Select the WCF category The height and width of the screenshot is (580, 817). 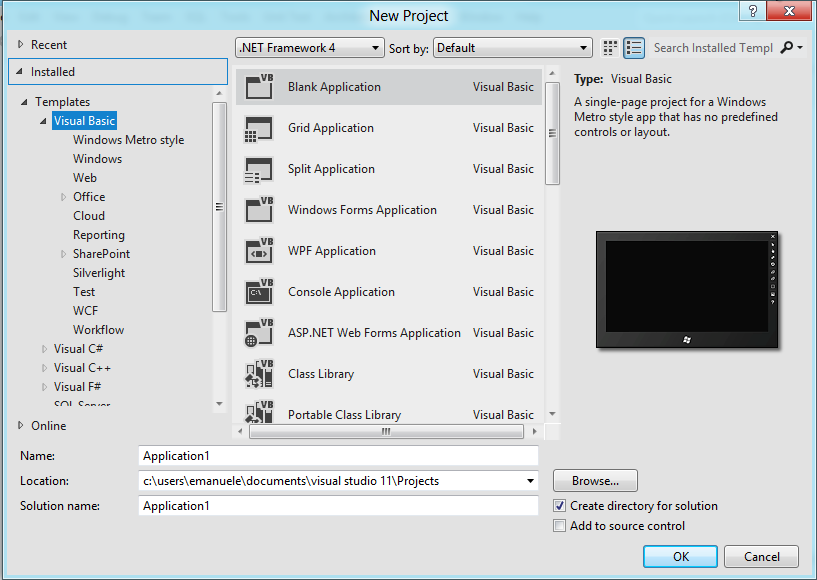tap(85, 311)
